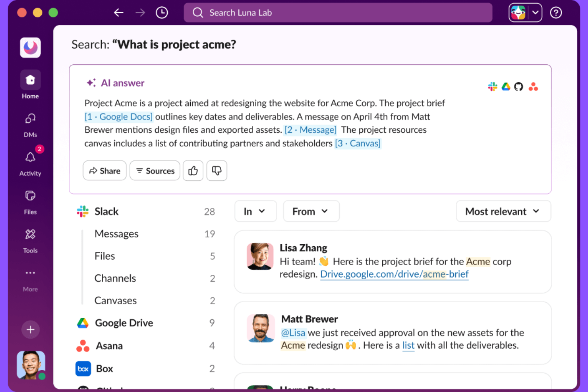Share the AI answer
The width and height of the screenshot is (588, 392).
[x=104, y=170]
